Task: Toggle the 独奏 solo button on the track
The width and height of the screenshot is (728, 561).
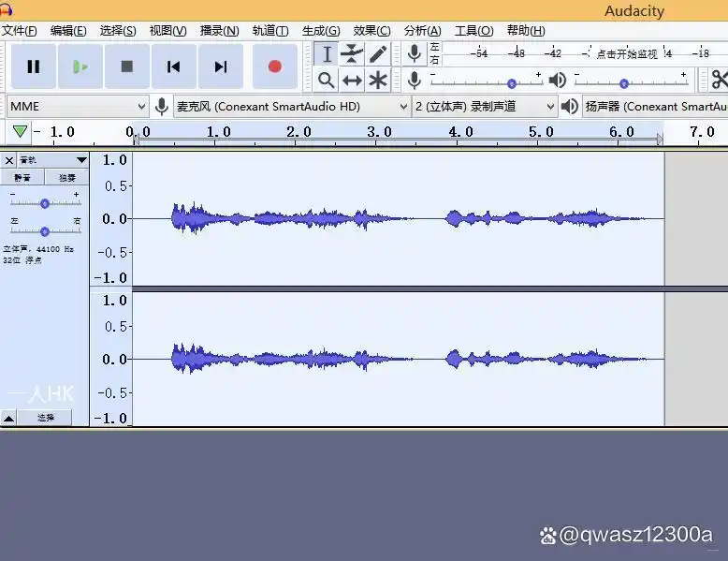Action: click(67, 177)
